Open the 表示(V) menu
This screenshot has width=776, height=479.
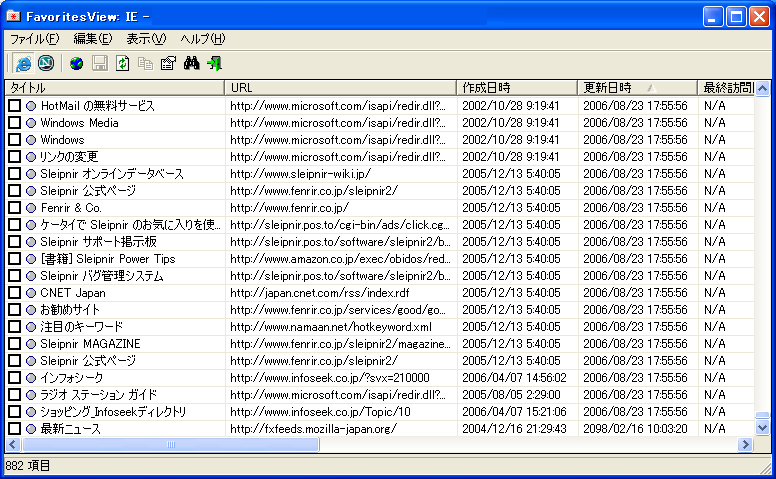tap(146, 39)
